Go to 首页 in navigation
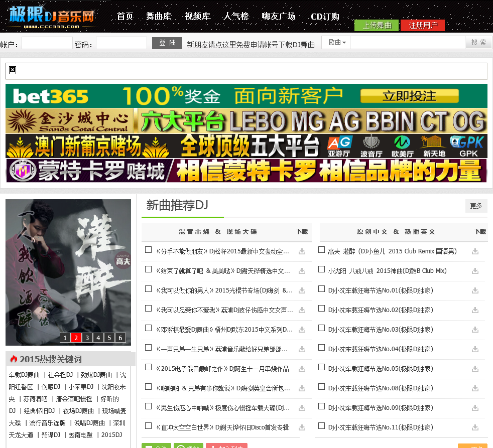The image size is (493, 448). 125,17
